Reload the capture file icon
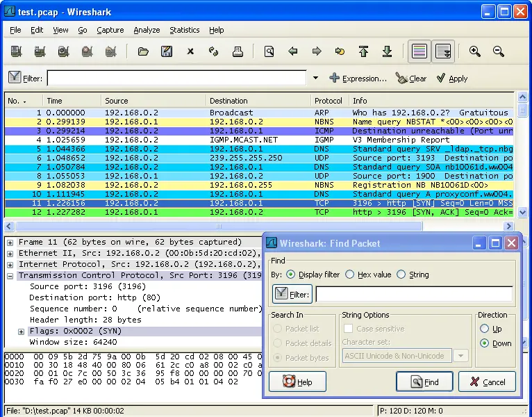 (x=214, y=51)
